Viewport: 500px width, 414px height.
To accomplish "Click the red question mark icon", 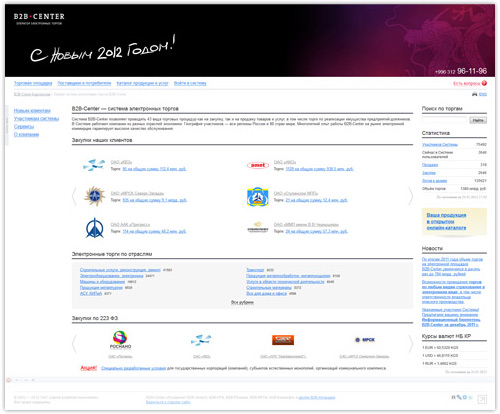I will 484,83.
